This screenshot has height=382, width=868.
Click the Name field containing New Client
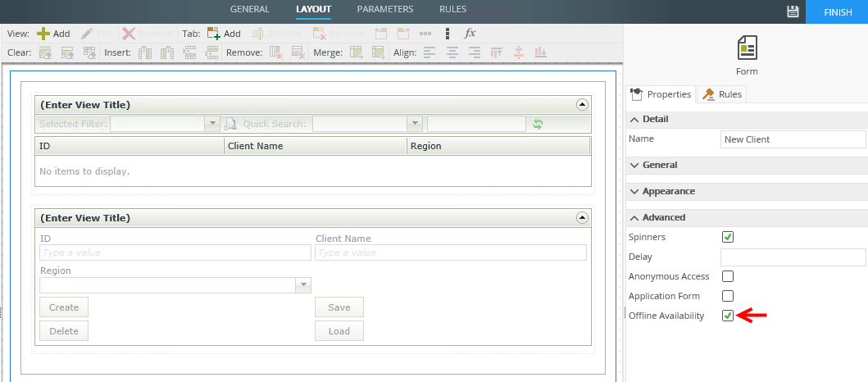792,139
